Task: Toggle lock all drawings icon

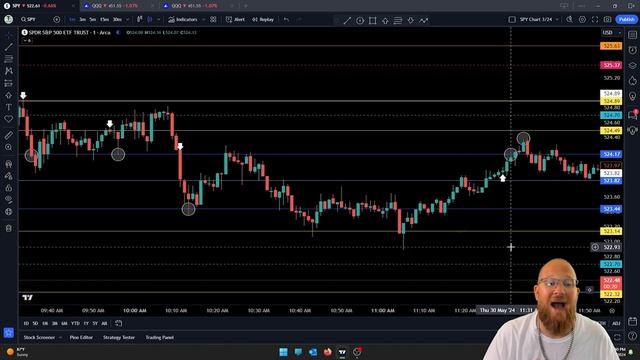Action: (9, 188)
